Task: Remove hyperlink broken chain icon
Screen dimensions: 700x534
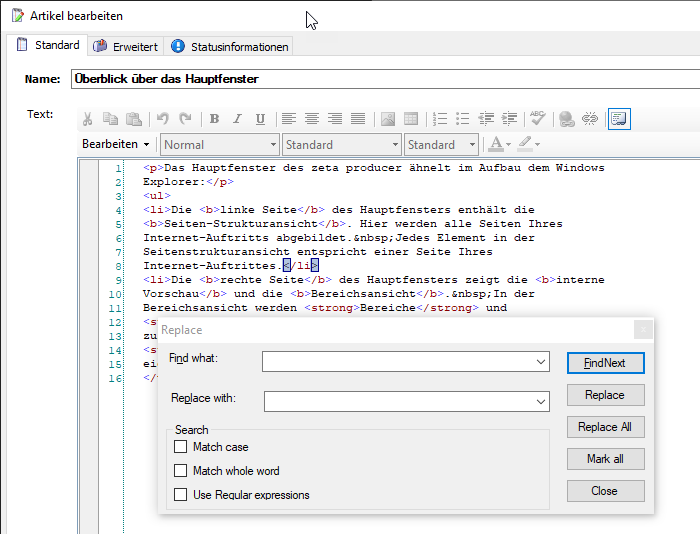Action: click(590, 119)
